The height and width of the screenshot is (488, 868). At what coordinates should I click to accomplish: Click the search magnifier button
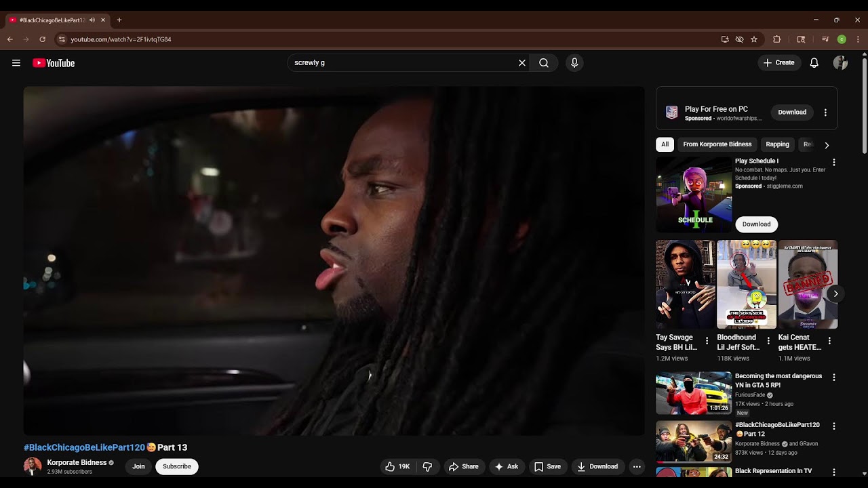click(x=544, y=63)
